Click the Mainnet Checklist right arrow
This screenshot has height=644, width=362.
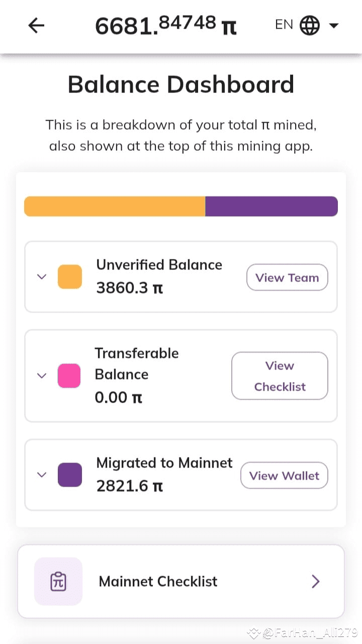pyautogui.click(x=316, y=582)
